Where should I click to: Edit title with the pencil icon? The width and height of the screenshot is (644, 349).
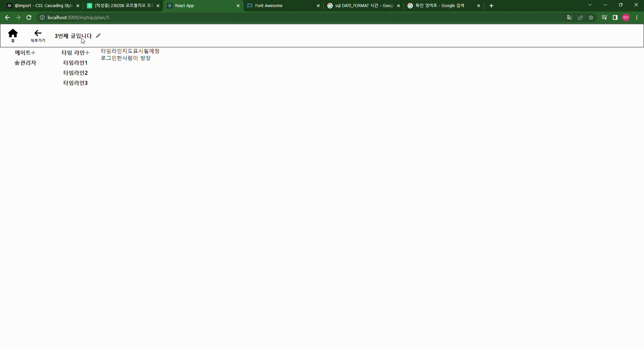click(x=98, y=36)
